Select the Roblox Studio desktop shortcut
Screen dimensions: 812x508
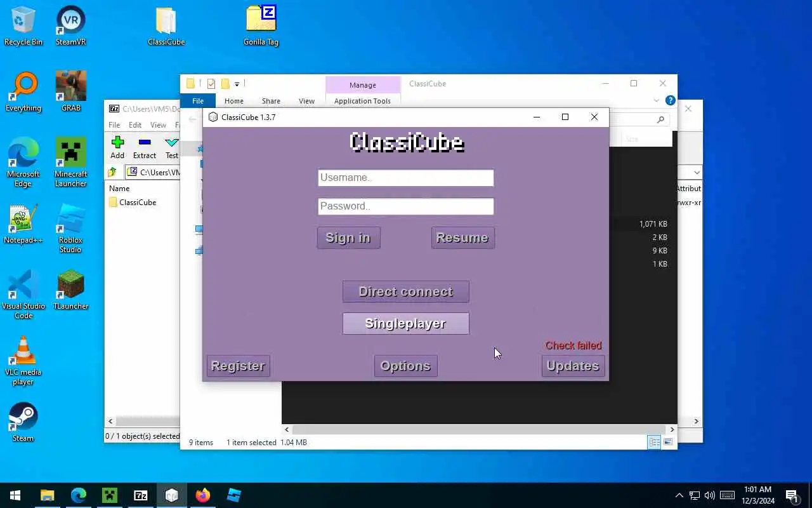point(70,229)
